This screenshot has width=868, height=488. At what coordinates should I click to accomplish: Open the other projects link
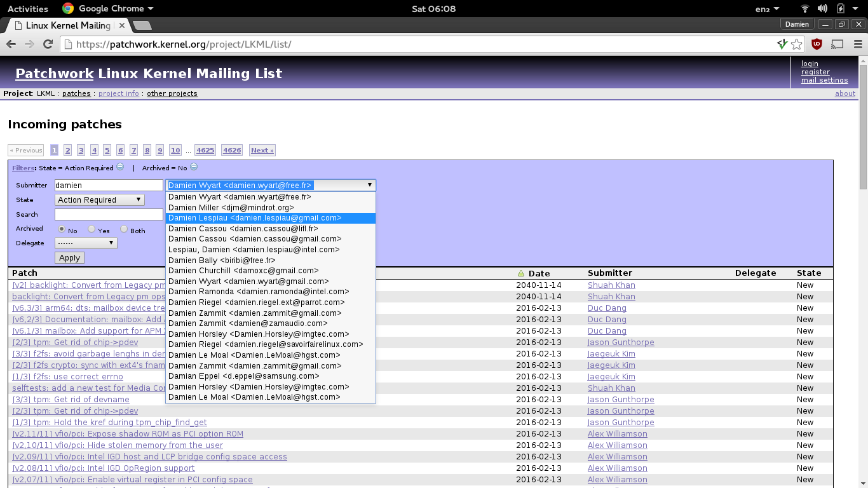(172, 93)
